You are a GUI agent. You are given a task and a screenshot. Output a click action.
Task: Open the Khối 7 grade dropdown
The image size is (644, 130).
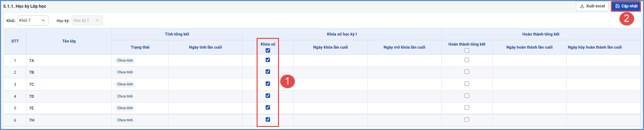tap(33, 20)
